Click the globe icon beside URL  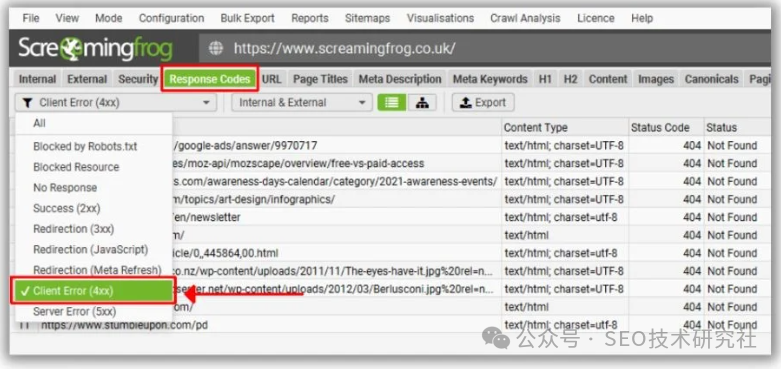(x=216, y=48)
